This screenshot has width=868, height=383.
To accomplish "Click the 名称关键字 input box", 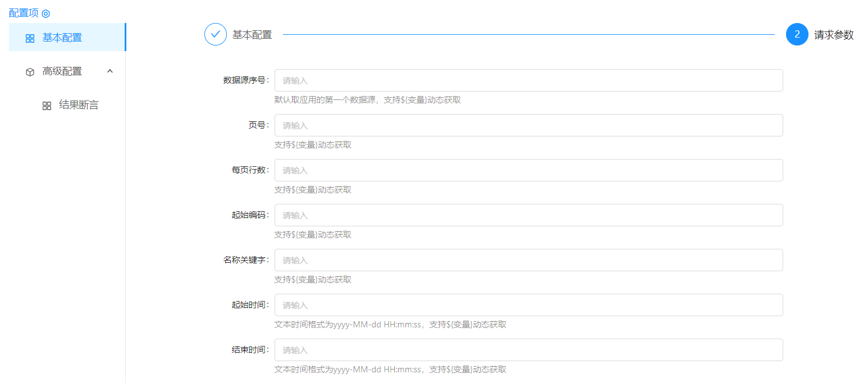I will [528, 260].
